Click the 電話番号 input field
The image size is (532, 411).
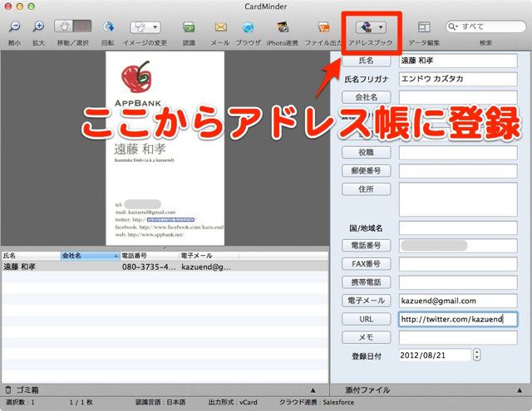coord(458,245)
